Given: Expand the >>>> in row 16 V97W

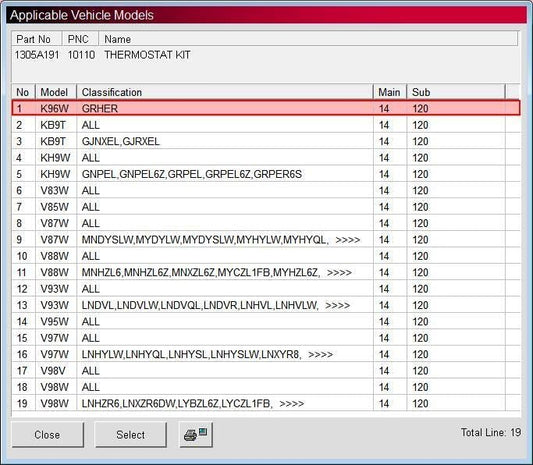Looking at the screenshot, I should point(321,355).
